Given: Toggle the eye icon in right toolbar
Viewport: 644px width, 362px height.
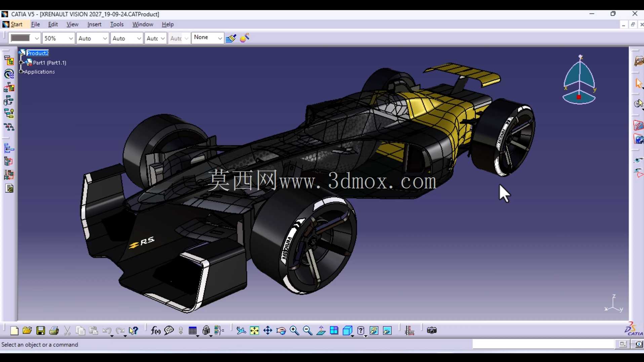Looking at the screenshot, I should coord(638,160).
